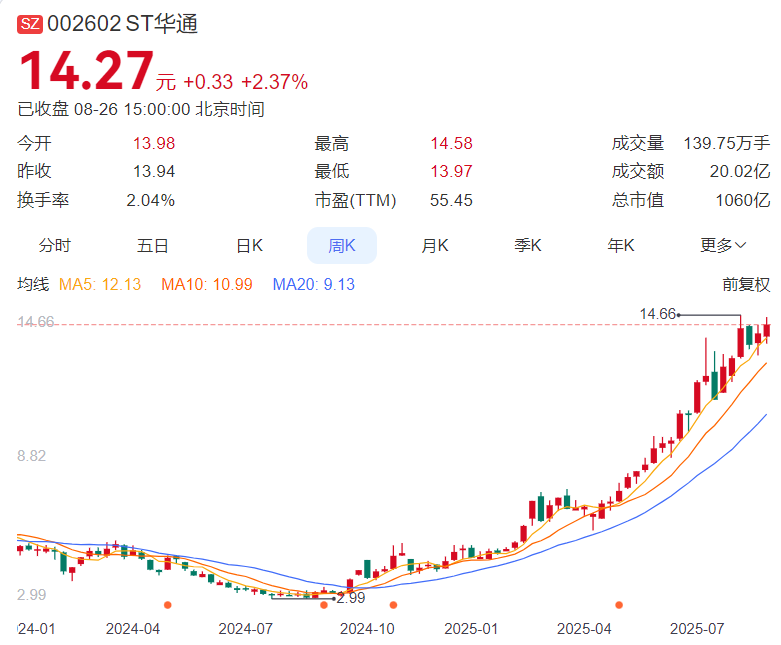Toggle the MA20 moving average line

313,284
